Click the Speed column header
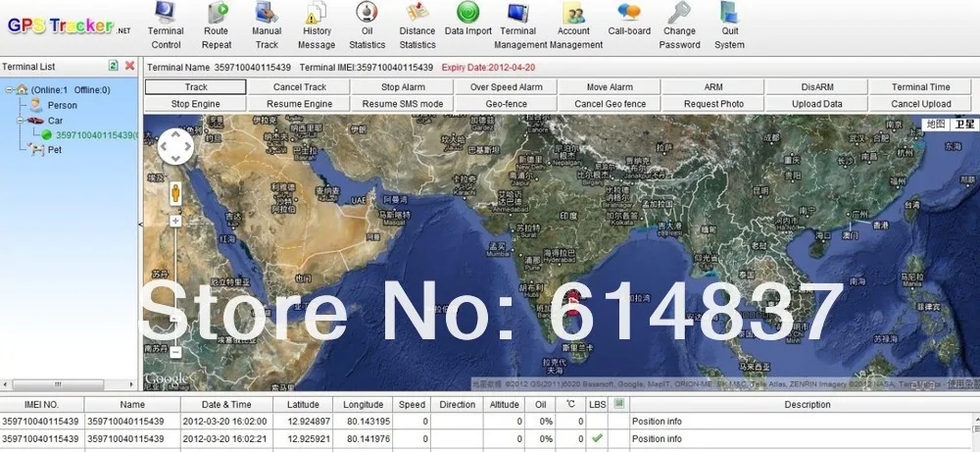This screenshot has height=452, width=980. click(412, 405)
